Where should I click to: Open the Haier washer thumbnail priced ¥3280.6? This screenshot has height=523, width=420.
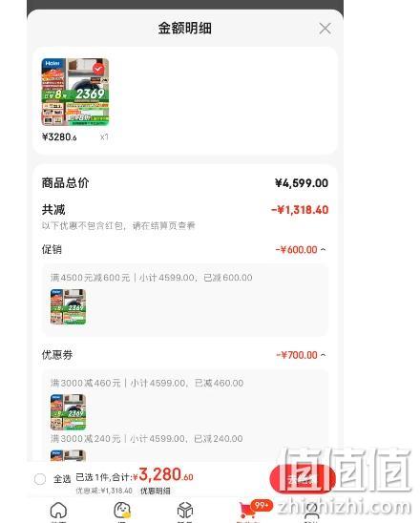point(75,92)
